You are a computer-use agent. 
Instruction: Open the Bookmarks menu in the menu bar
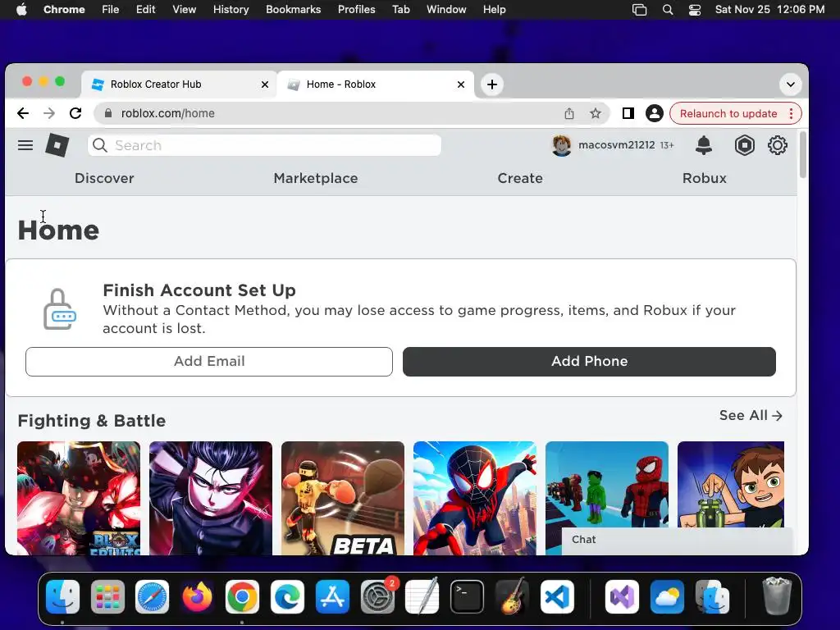[x=293, y=10]
